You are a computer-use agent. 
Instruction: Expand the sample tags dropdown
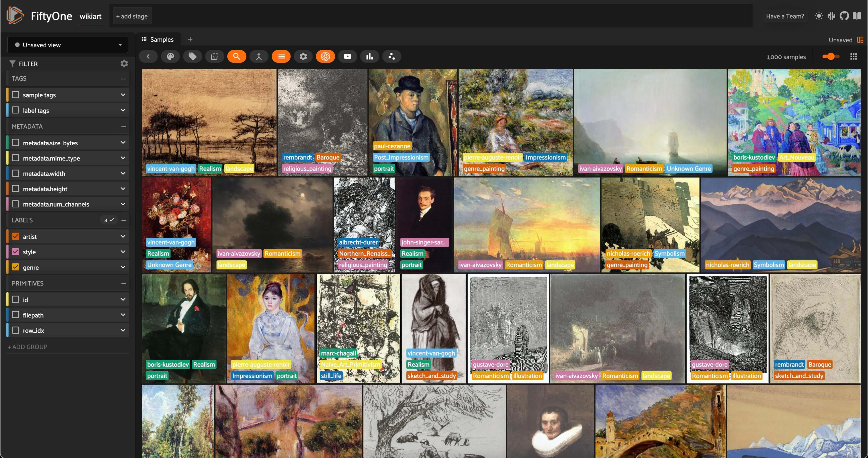click(123, 95)
